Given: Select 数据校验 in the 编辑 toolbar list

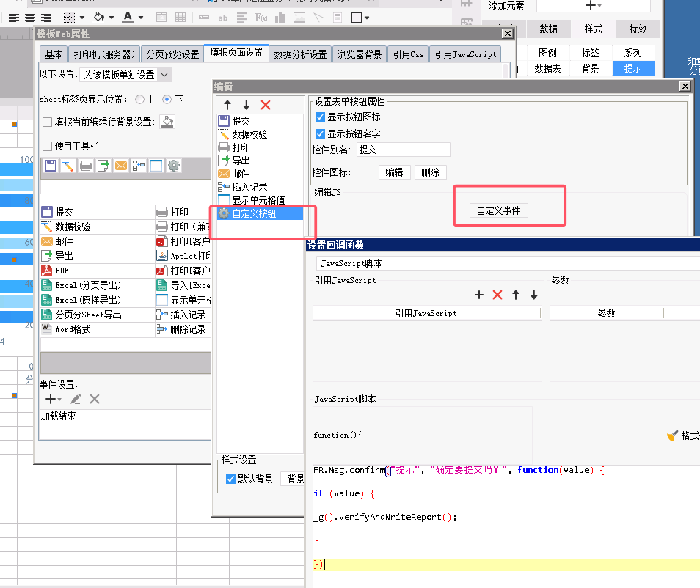Looking at the screenshot, I should tap(249, 134).
